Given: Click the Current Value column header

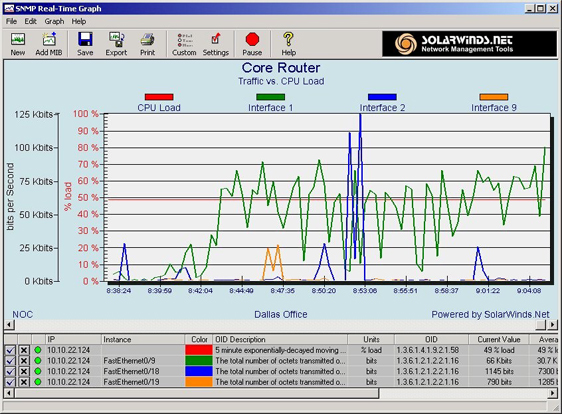Looking at the screenshot, I should tap(499, 339).
